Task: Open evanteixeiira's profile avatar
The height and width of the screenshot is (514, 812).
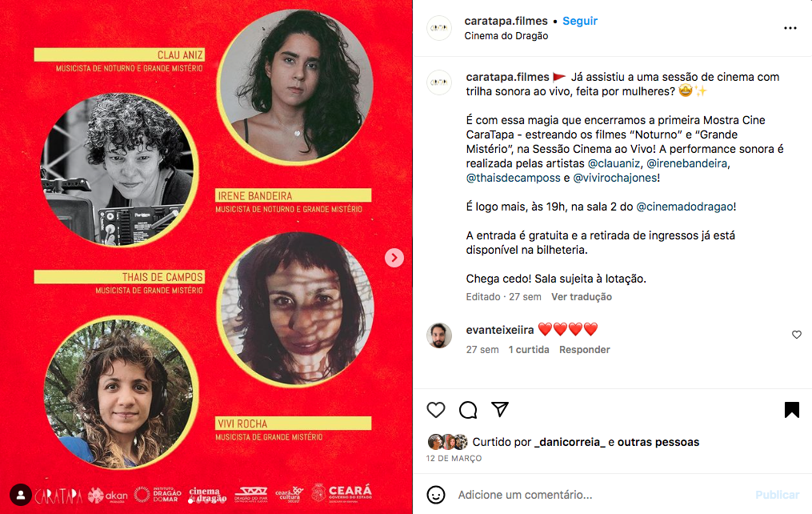Action: point(439,335)
